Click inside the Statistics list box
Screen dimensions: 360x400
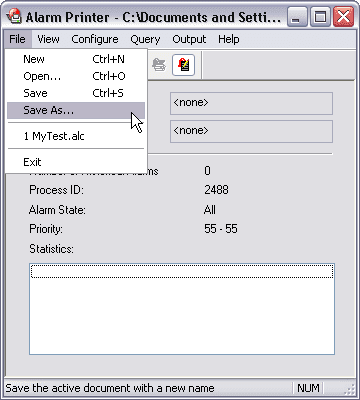(x=182, y=309)
